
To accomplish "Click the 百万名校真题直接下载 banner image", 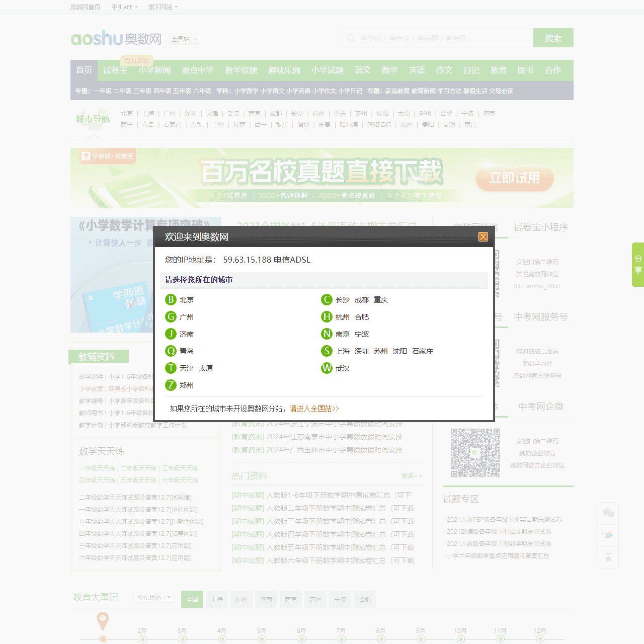I will pos(322,178).
